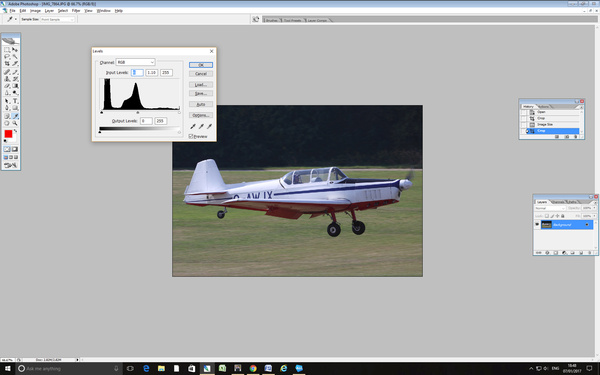Uncheck the Preview checkbox in Levels
The height and width of the screenshot is (375, 600).
[191, 136]
